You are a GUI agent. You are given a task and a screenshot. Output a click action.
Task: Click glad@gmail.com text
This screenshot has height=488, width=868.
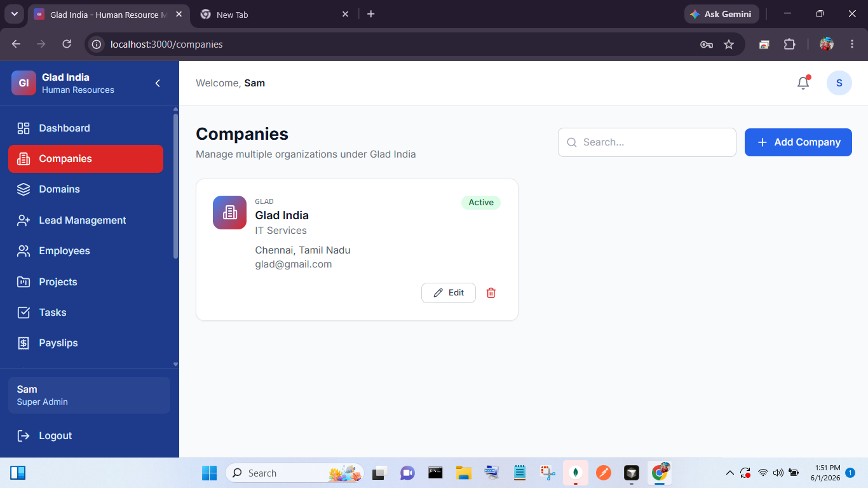294,264
